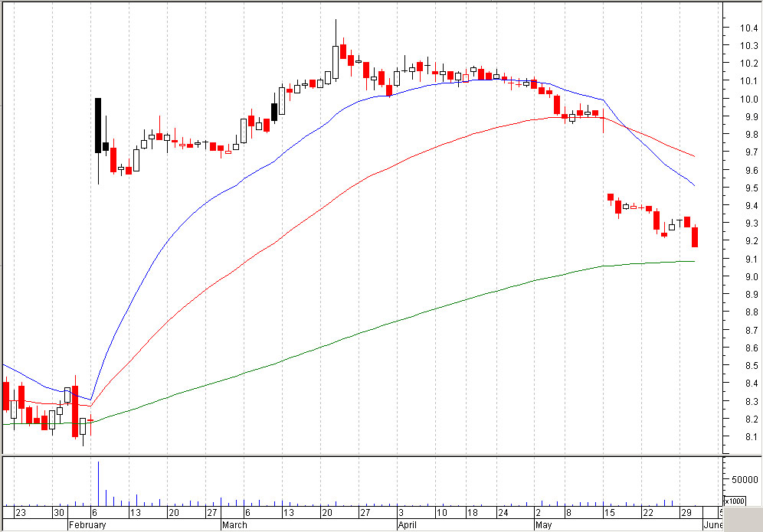Viewport: 763px width, 532px height.
Task: Pick the 9.4 price axis value
Action: click(752, 206)
